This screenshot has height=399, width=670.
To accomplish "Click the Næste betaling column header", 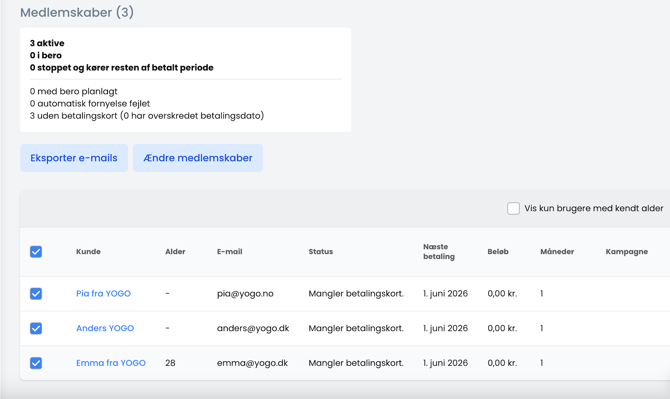I will tap(439, 252).
